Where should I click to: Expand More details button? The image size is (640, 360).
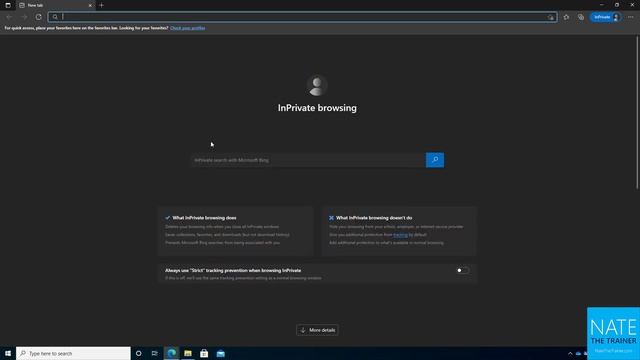click(317, 330)
